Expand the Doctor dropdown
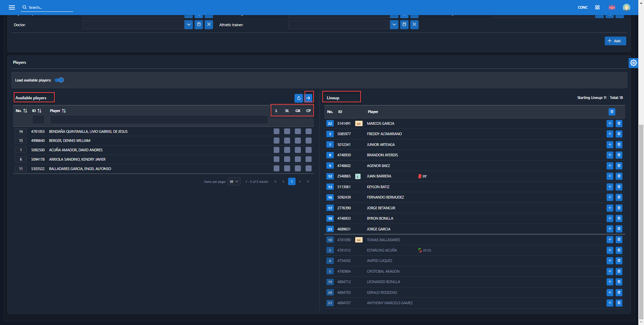644x325 pixels. pos(189,24)
